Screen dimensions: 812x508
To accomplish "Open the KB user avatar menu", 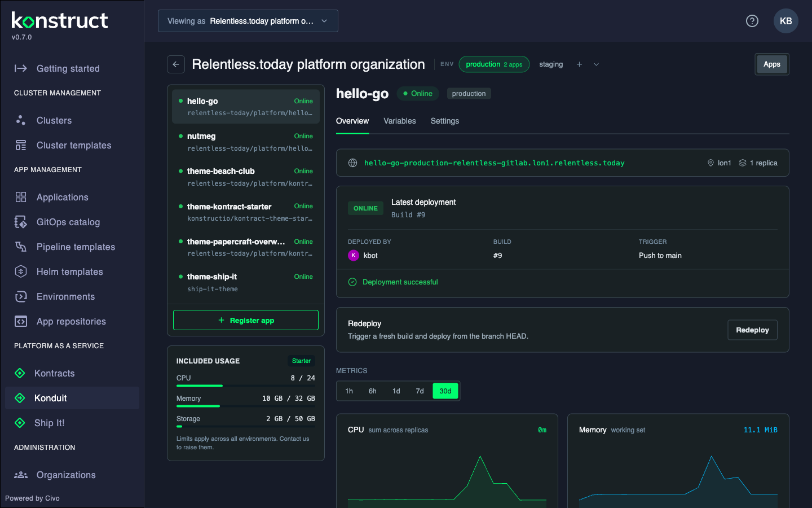I will (x=786, y=21).
